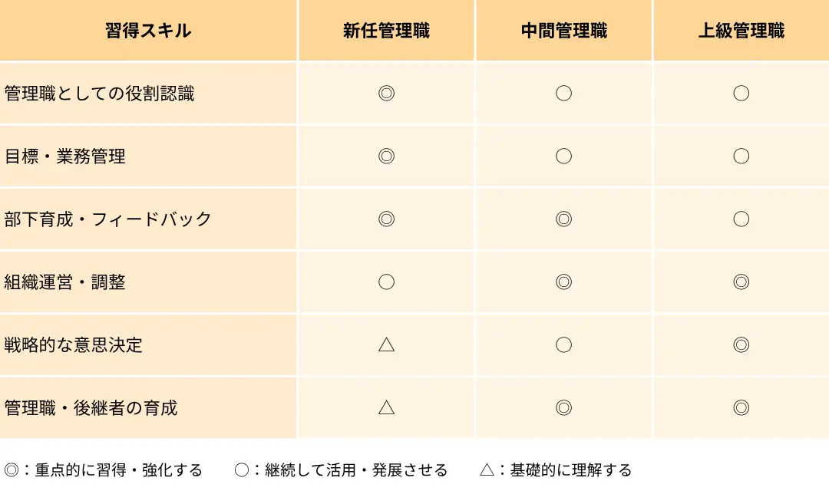Click legend text 継続して活用・発展させる
The height and width of the screenshot is (504, 829).
[356, 469]
